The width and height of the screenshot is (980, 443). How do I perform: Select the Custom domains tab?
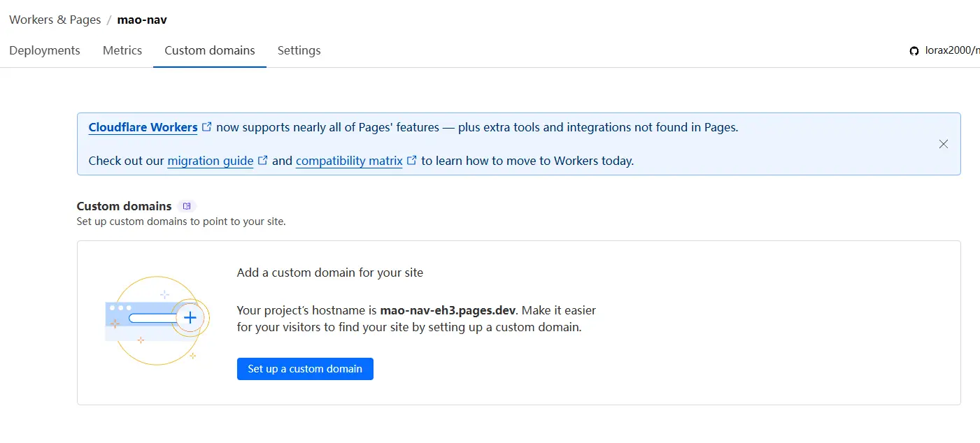[210, 50]
